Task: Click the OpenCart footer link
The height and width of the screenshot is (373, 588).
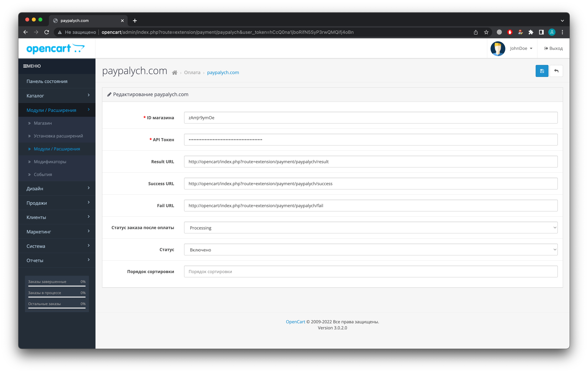Action: 295,322
